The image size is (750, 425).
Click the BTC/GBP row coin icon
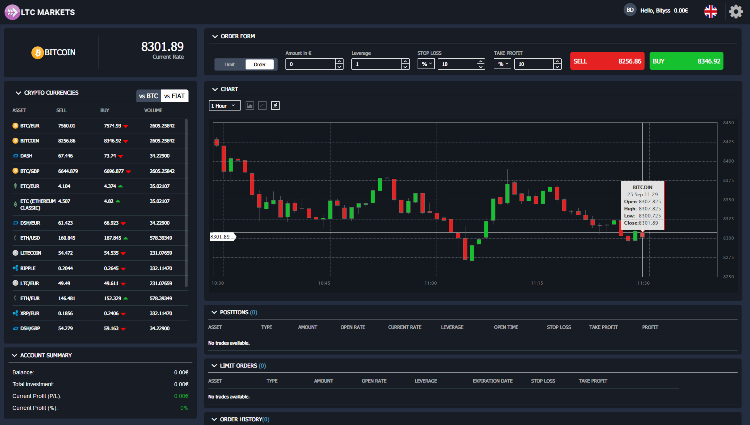coord(15,171)
